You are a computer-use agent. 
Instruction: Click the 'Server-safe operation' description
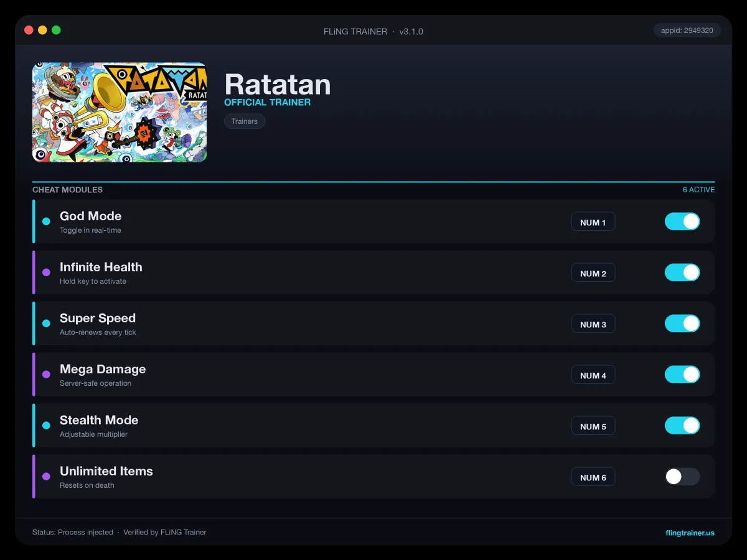point(95,383)
